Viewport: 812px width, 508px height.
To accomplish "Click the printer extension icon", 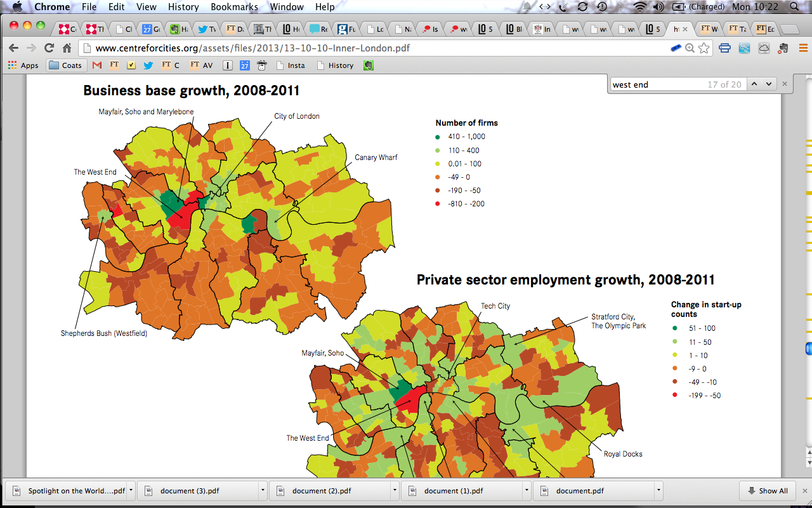I will pos(725,48).
